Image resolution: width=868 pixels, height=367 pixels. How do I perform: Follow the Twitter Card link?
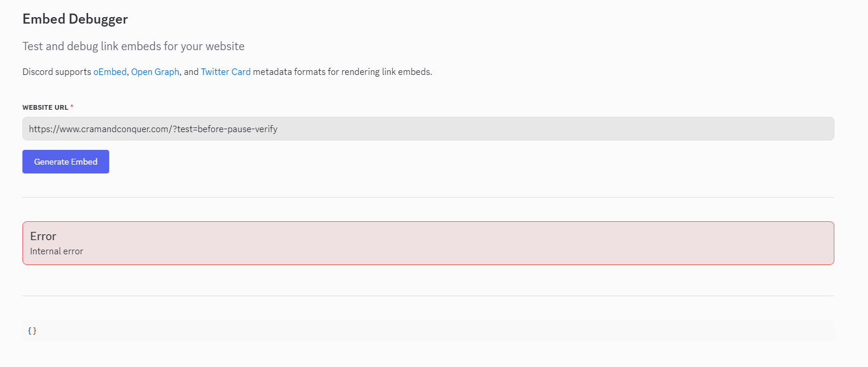(x=225, y=72)
